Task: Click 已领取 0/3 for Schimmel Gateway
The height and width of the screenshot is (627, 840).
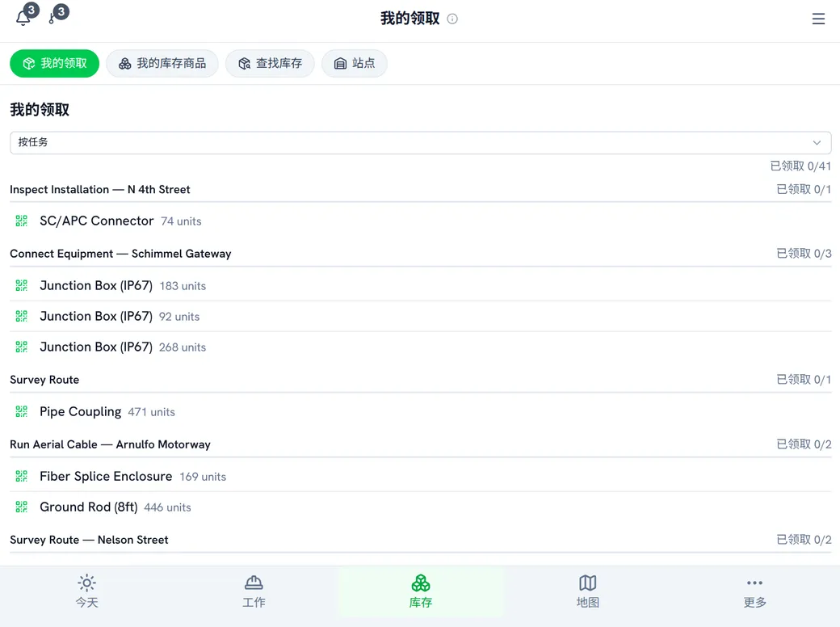Action: tap(804, 254)
